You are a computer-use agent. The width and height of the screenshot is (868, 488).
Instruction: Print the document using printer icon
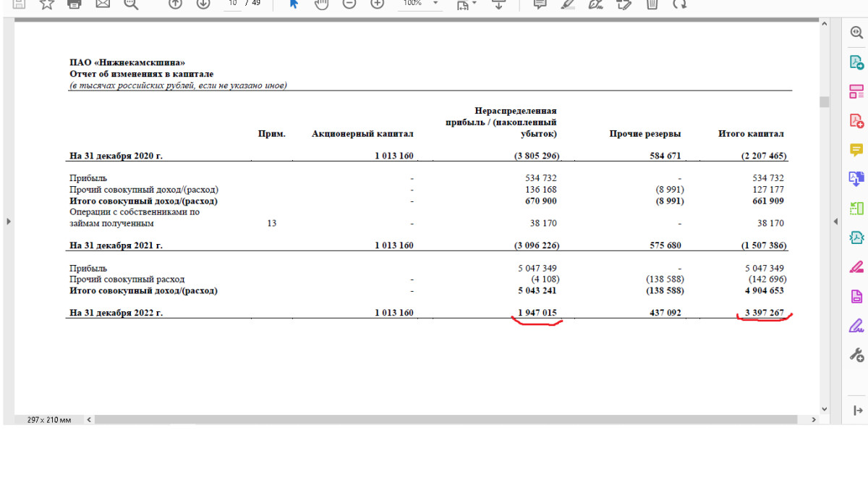(x=74, y=4)
